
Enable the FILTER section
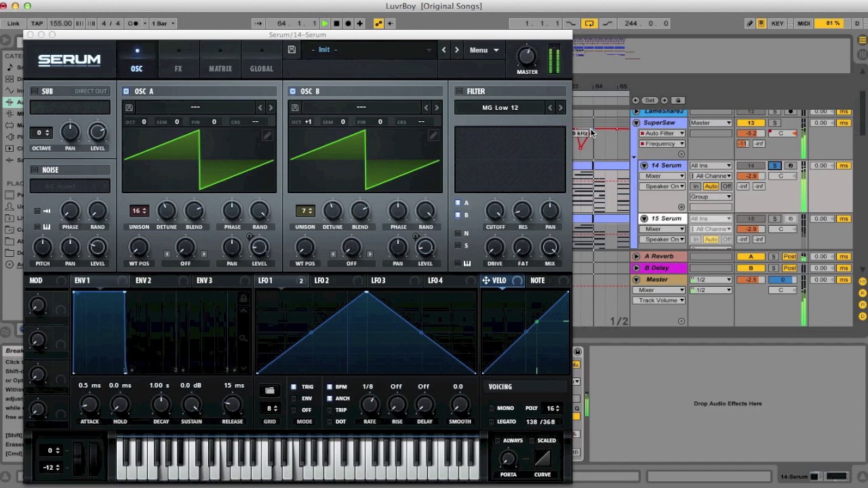[459, 91]
